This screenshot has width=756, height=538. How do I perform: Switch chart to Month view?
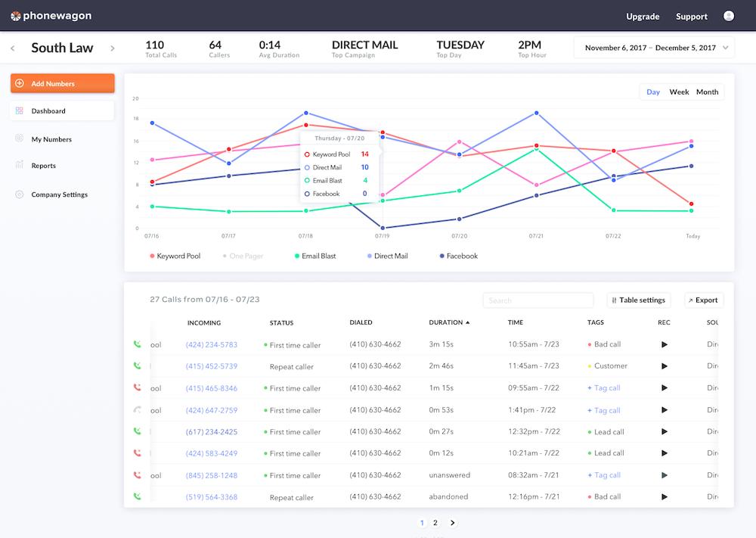pos(707,92)
